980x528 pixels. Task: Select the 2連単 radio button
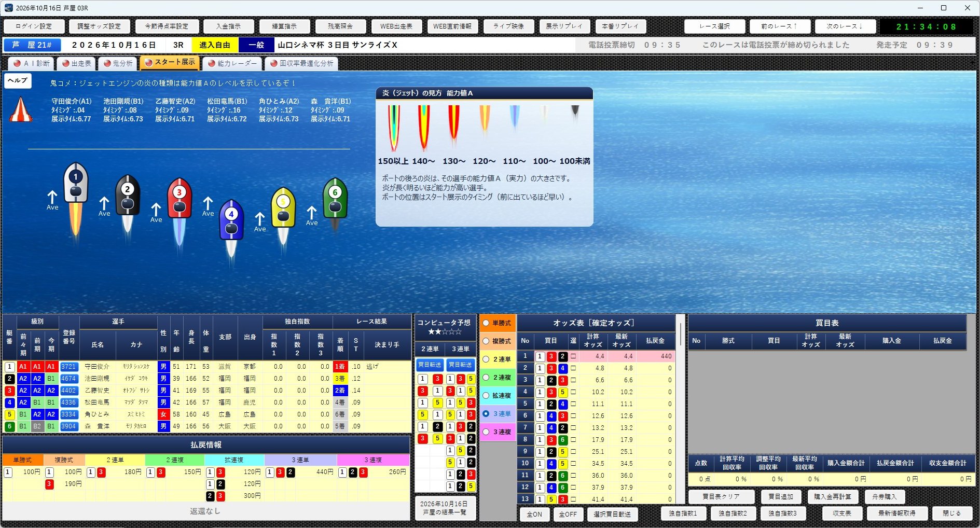point(486,359)
